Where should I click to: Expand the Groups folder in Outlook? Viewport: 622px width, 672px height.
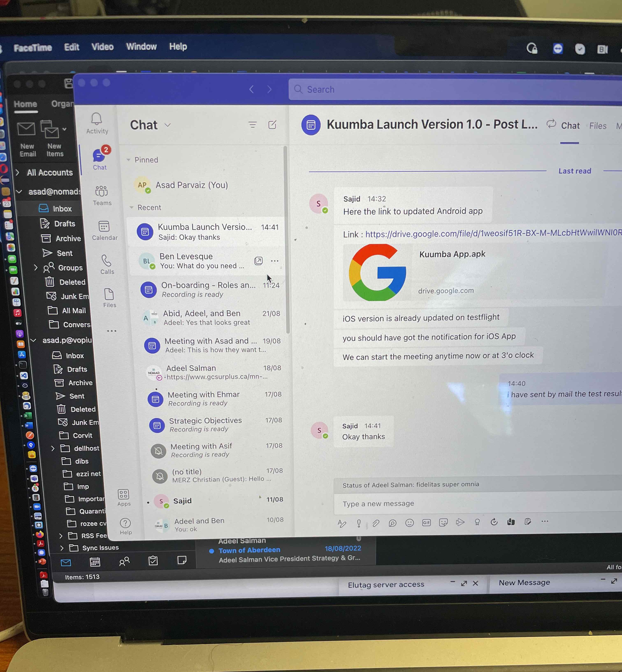[36, 268]
